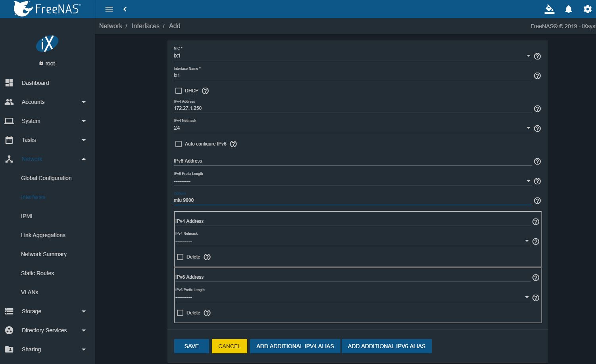Viewport: 596px width, 364px height.
Task: Click the yellow Cancel button
Action: (x=229, y=346)
